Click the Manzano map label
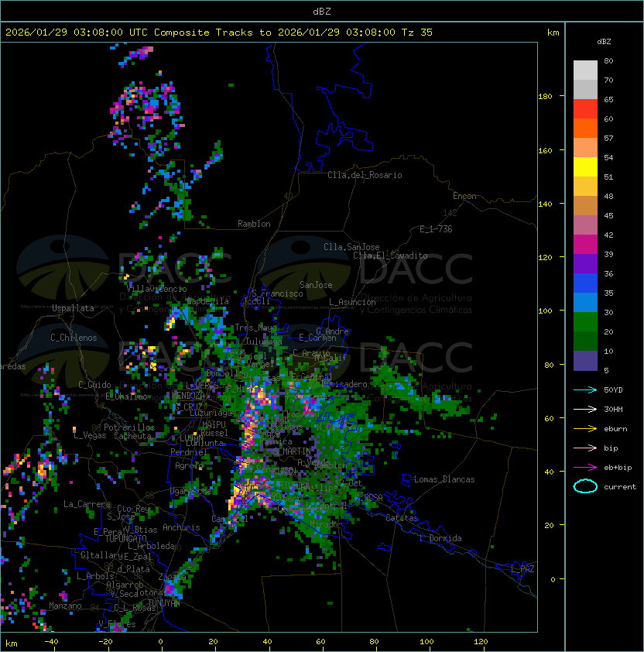 [x=65, y=606]
